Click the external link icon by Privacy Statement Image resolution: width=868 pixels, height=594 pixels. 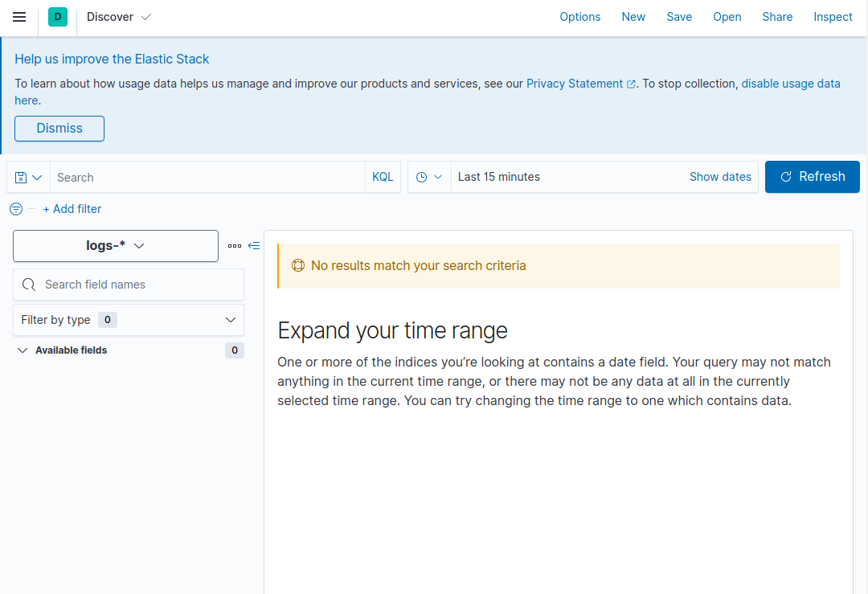point(631,84)
